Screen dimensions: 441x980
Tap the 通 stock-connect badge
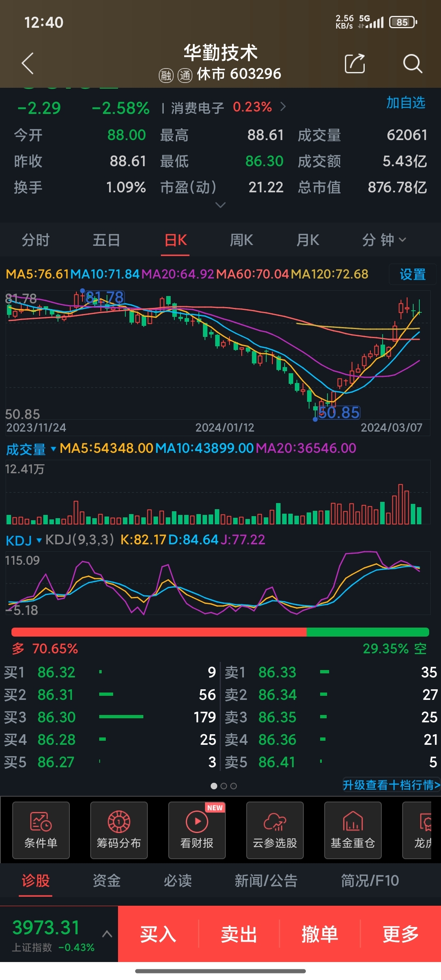pyautogui.click(x=185, y=75)
